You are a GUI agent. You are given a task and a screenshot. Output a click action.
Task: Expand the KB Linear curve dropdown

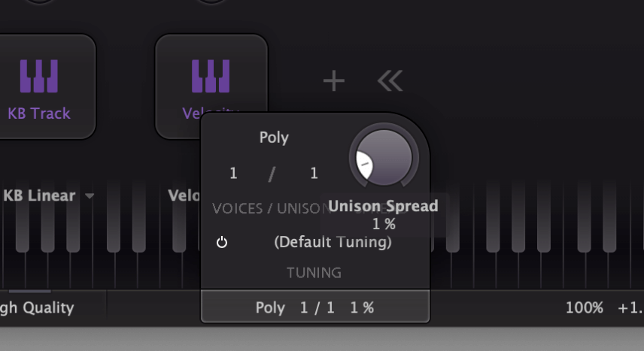coord(48,195)
